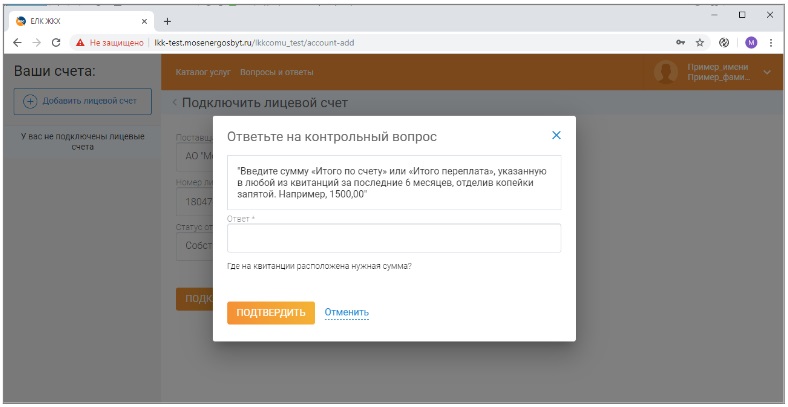Select the ЕЛК ЖКХ browser tab

pyautogui.click(x=79, y=22)
